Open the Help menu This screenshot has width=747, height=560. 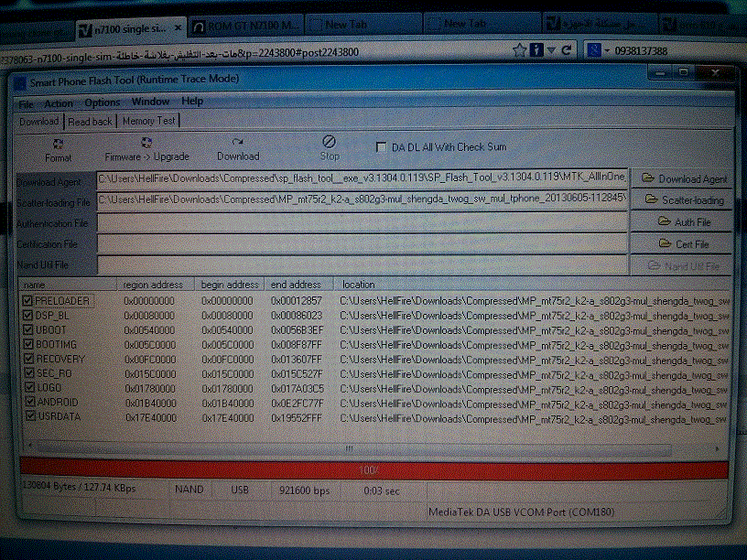pos(192,101)
